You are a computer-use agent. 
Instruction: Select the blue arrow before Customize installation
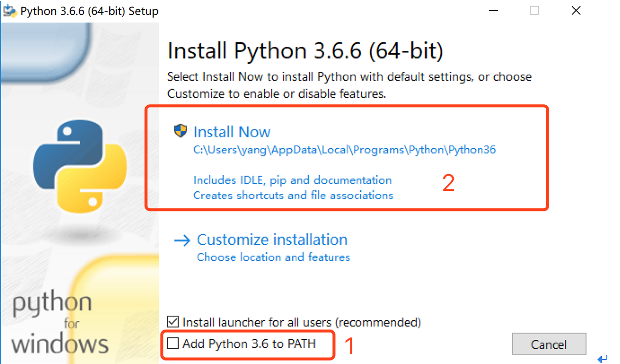pos(181,240)
